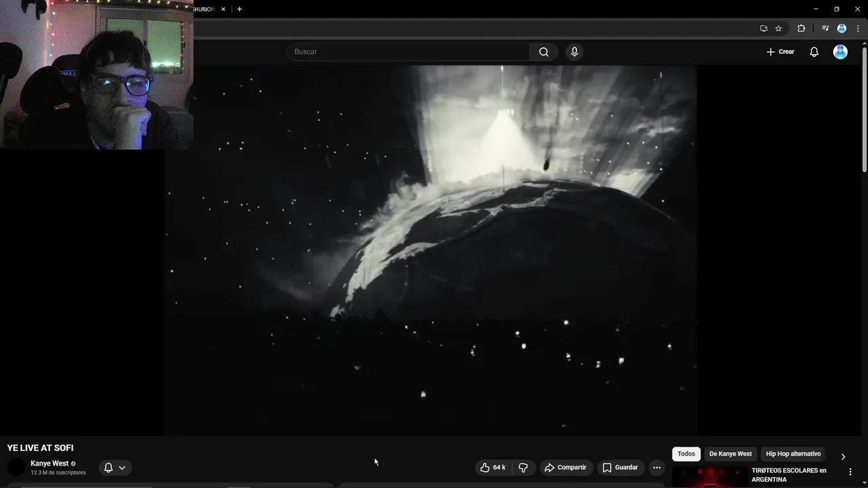Bookmark this page with the star

pyautogui.click(x=778, y=28)
